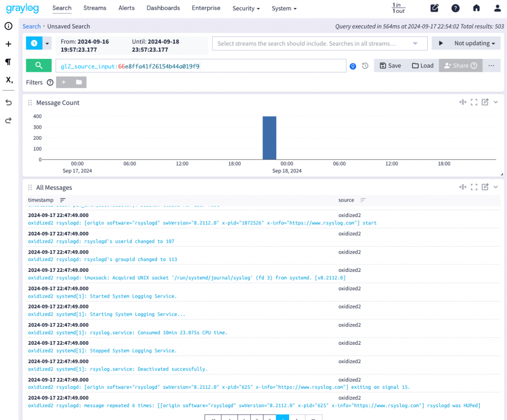
Task: Open the help question mark icon
Action: pyautogui.click(x=456, y=8)
